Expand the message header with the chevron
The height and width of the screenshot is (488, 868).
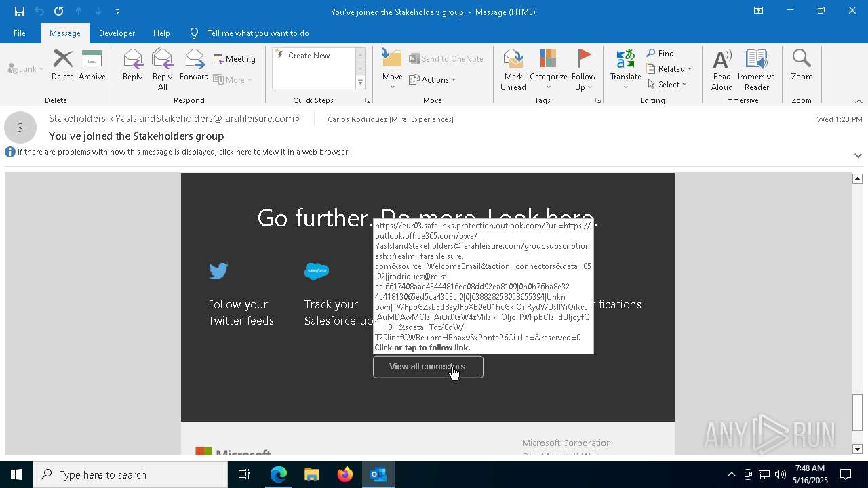(858, 155)
